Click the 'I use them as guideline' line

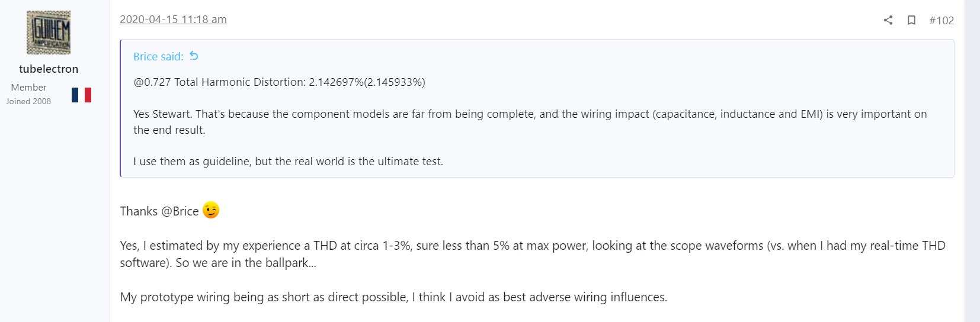click(x=288, y=162)
